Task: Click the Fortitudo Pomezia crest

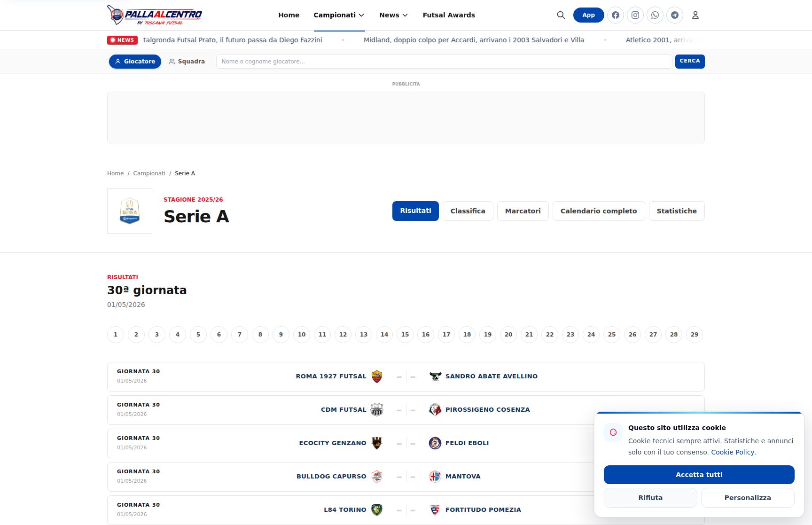Action: [435, 510]
